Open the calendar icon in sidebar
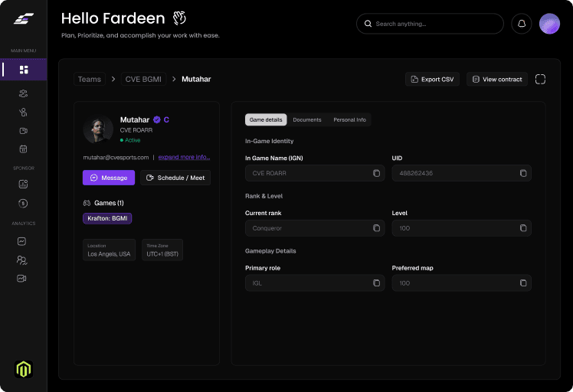The width and height of the screenshot is (573, 392). tap(23, 149)
